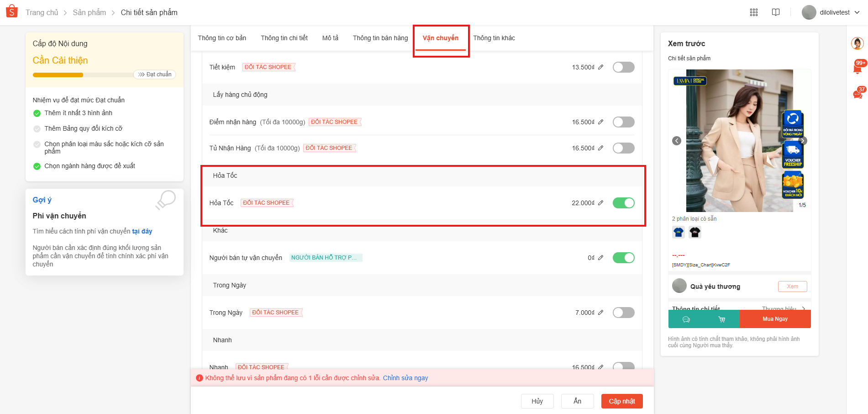Viewport: 868px width, 414px height.
Task: Click the dilolivetest profile avatar
Action: (x=809, y=12)
